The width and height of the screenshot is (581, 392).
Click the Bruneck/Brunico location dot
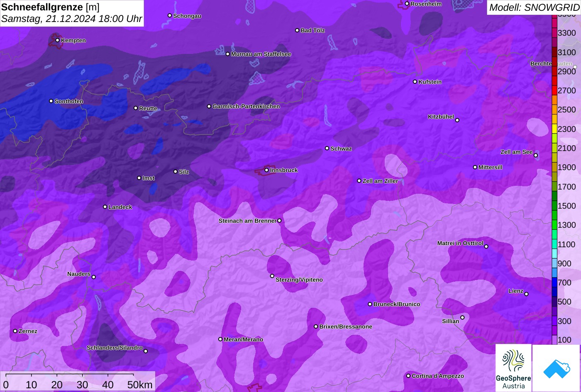tap(370, 304)
